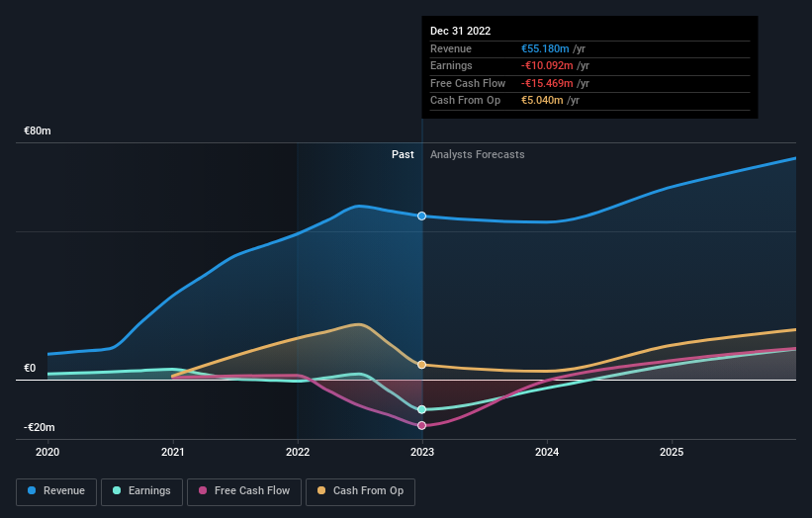
Task: Click the Free Cash Flow label in tooltip
Action: point(468,83)
